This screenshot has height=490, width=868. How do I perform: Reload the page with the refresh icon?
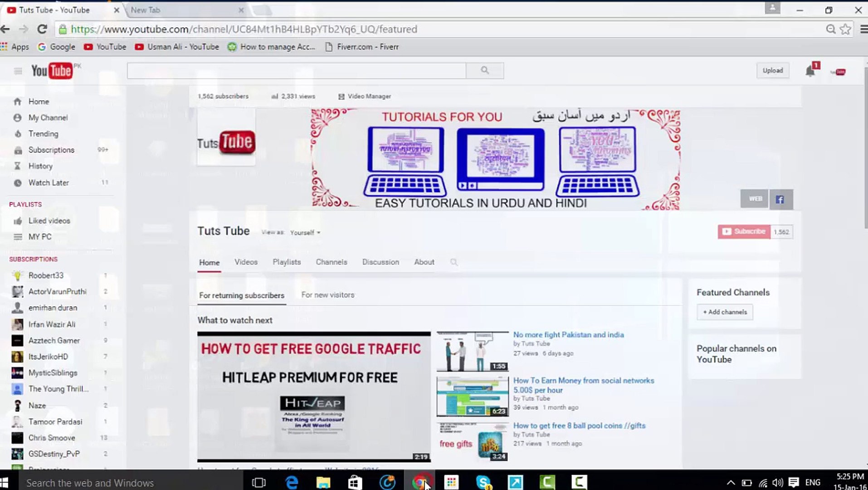[x=42, y=29]
